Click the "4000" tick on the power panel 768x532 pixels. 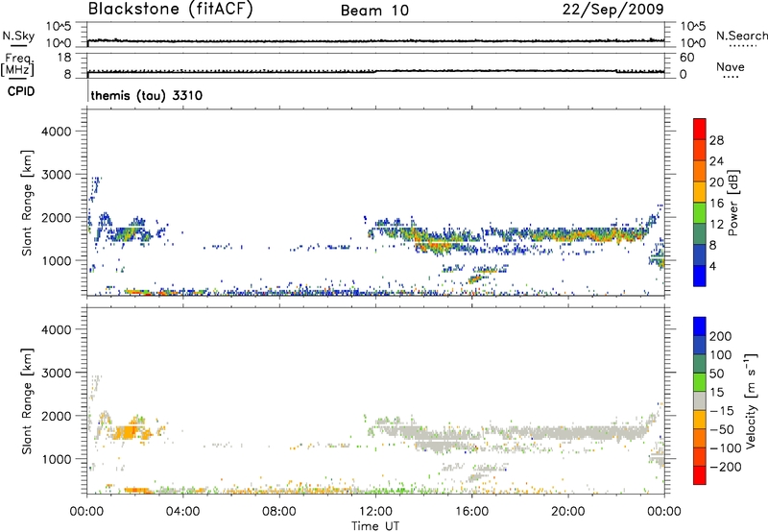point(57,132)
